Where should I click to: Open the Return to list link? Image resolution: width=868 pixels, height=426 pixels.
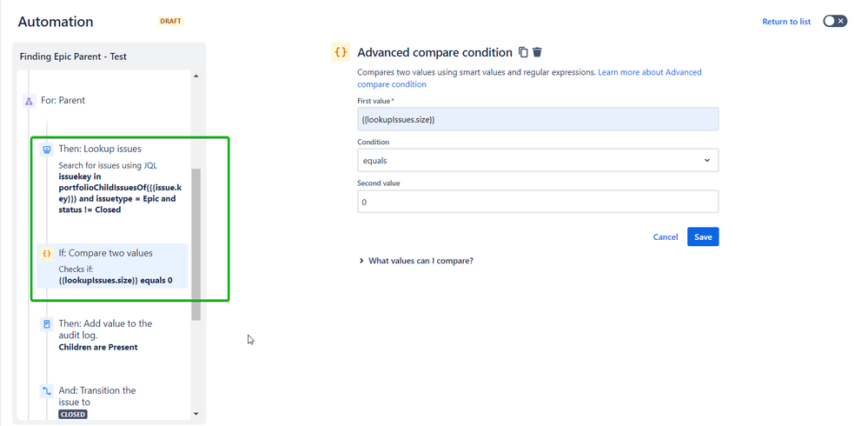pos(786,22)
